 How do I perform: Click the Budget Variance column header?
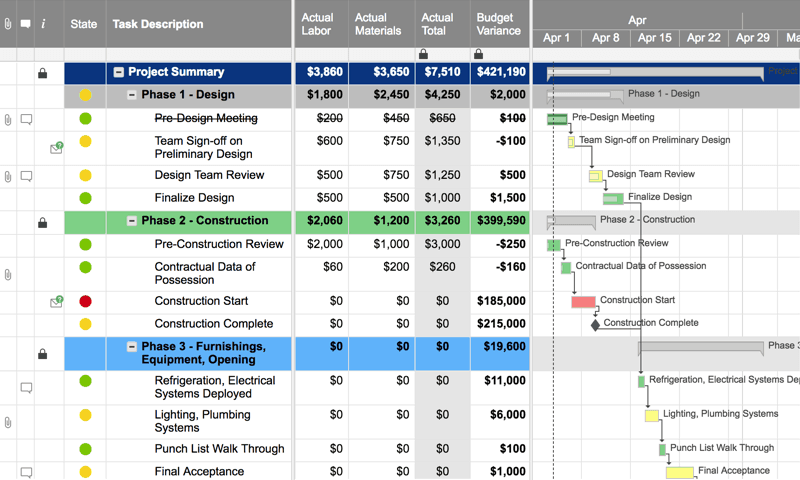(498, 24)
